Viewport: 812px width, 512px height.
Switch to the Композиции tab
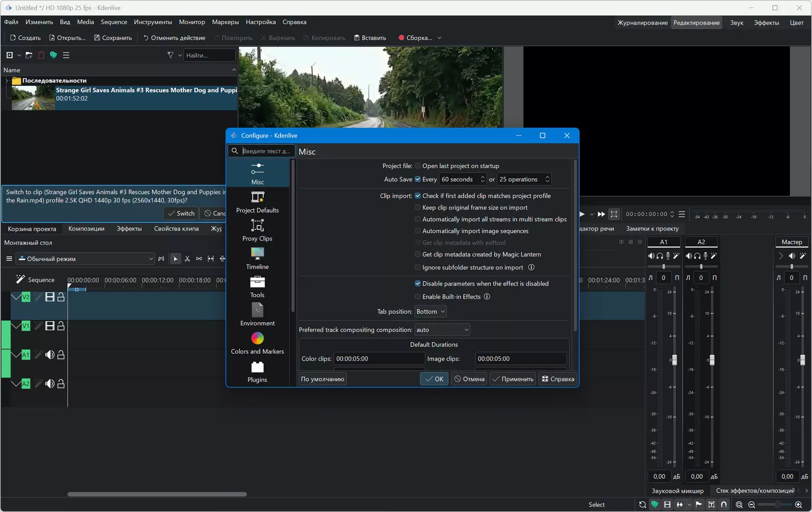pyautogui.click(x=86, y=229)
